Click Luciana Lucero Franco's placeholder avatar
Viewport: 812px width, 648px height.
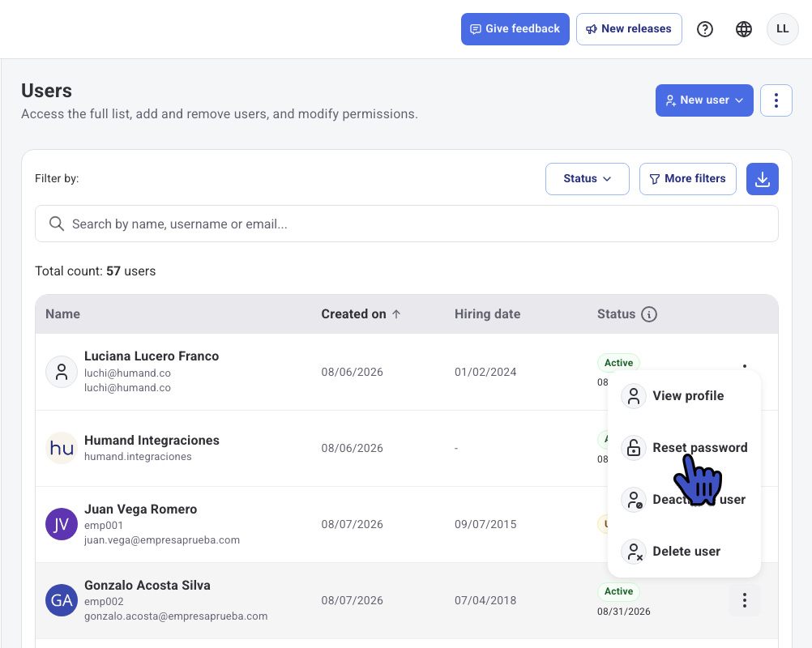pyautogui.click(x=62, y=372)
